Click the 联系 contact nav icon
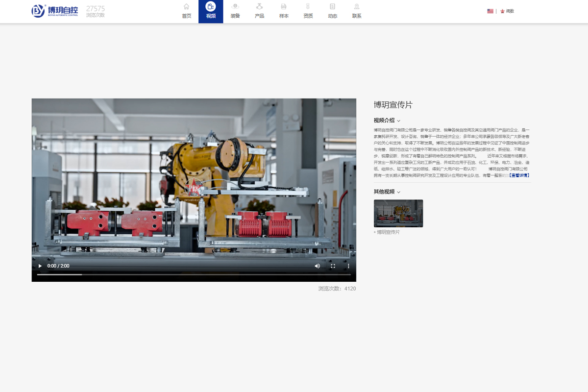The height and width of the screenshot is (392, 588). click(x=357, y=7)
